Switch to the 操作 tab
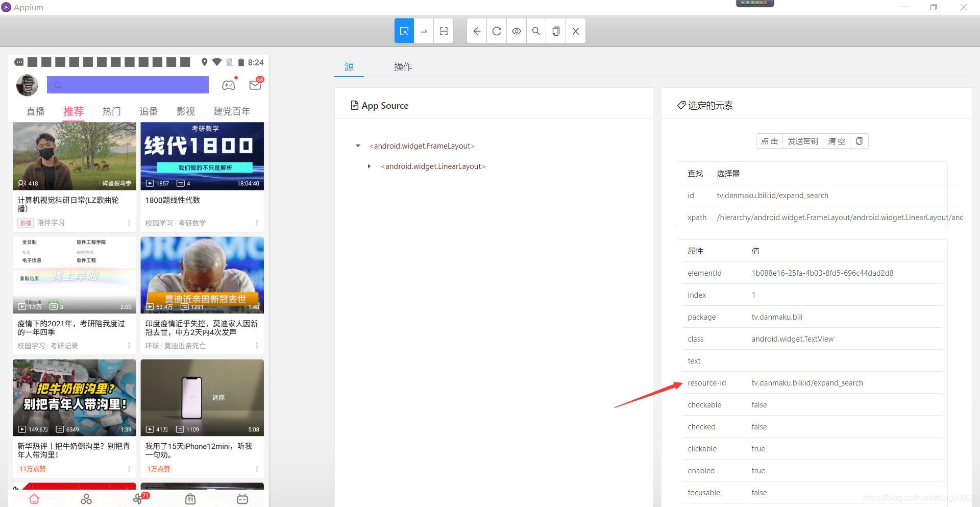Viewport: 980px width, 507px height. (403, 67)
